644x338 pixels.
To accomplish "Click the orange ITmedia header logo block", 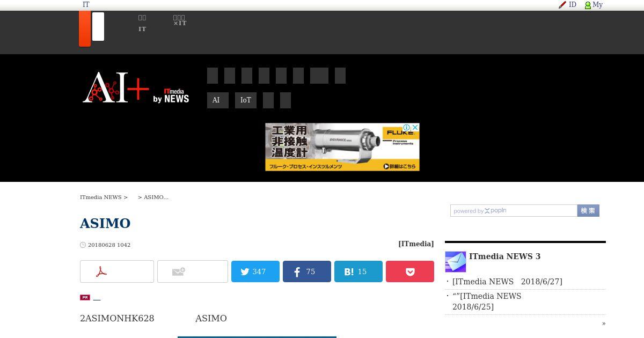I will (x=85, y=28).
